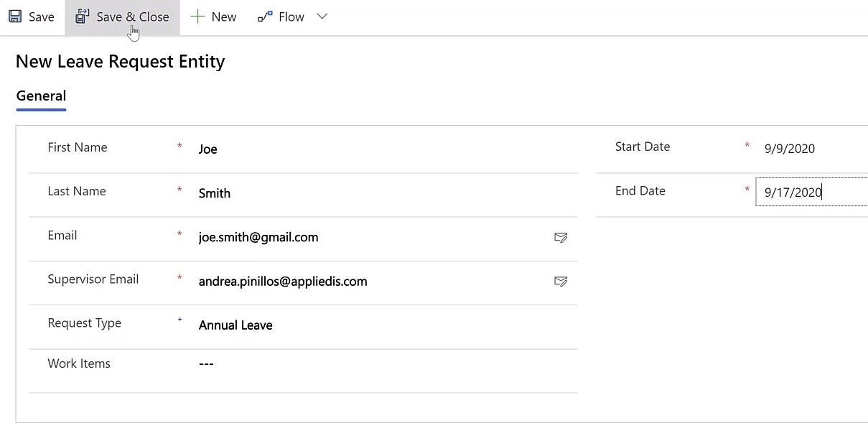
Task: Click the Start Date field 9/9/2020
Action: [811, 149]
